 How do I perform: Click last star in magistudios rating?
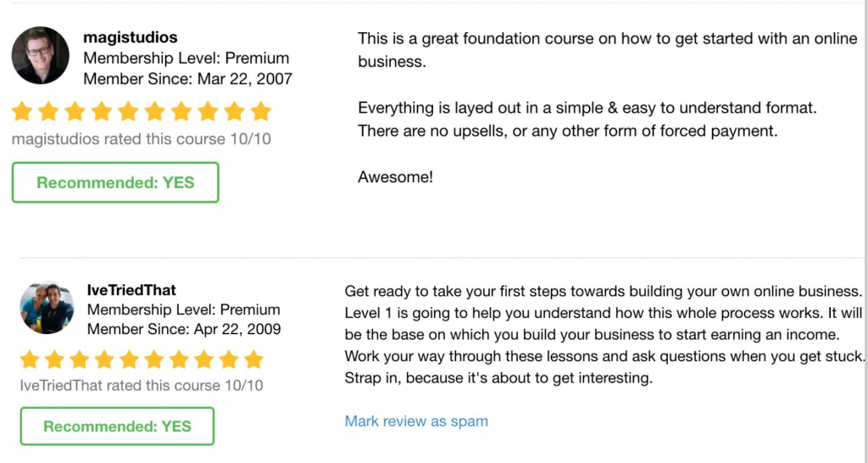(261, 112)
